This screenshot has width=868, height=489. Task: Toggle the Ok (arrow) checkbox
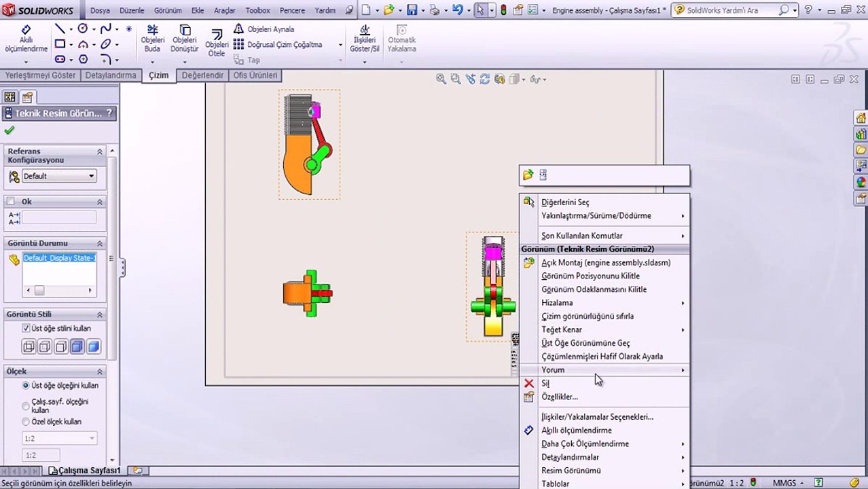click(10, 202)
